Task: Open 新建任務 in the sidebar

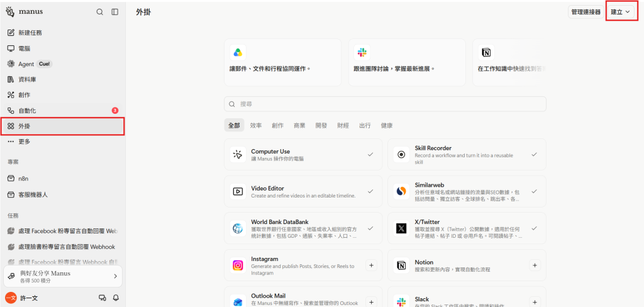Action: (62, 33)
